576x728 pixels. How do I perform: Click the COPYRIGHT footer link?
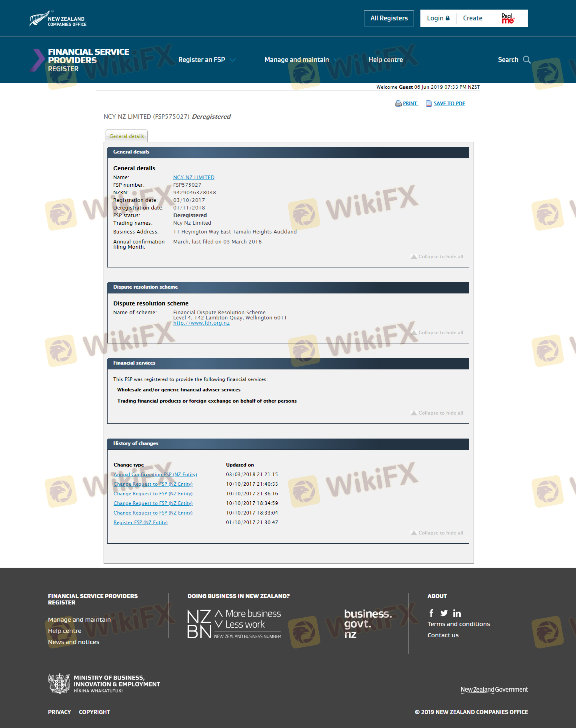94,712
